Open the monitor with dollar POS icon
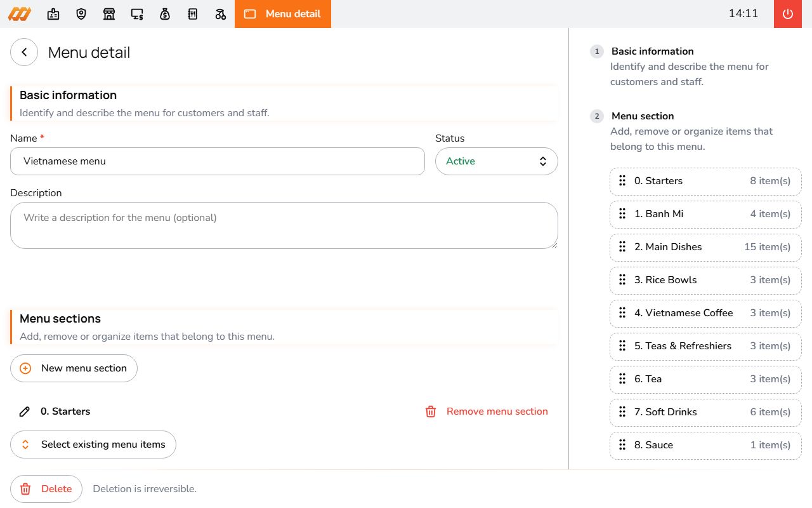812x508 pixels. tap(137, 14)
